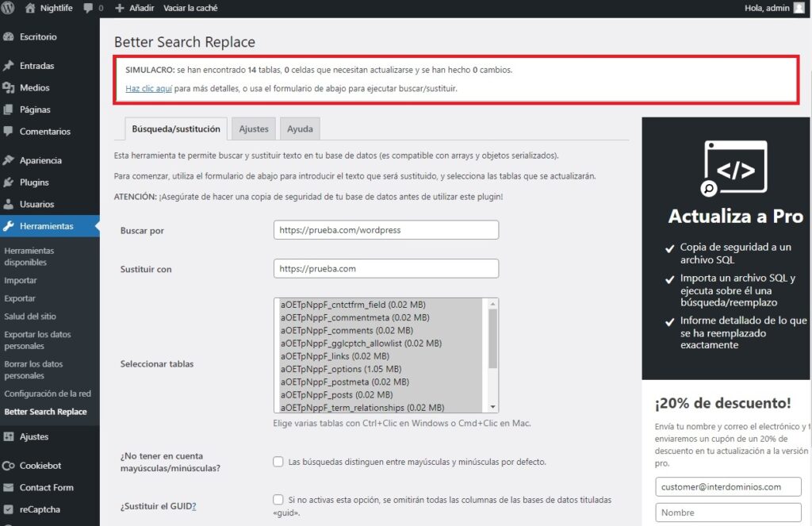812x526 pixels.
Task: Click the tables list scroll down arrow
Action: (492, 407)
